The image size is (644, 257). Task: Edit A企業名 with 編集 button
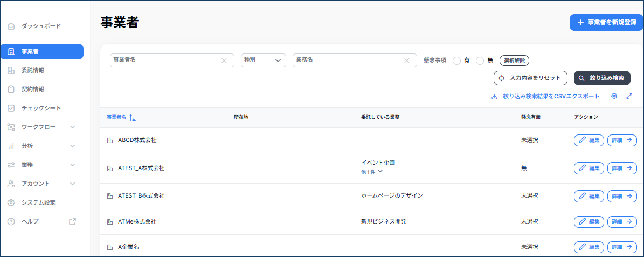click(588, 247)
